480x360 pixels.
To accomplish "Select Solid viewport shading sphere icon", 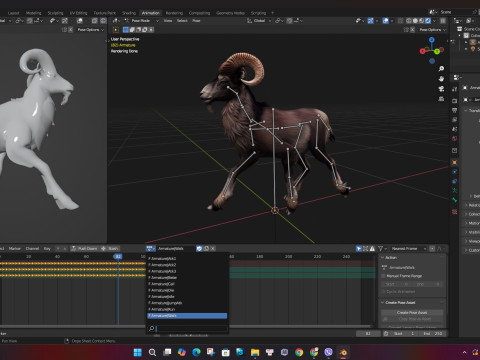I will click(415, 21).
